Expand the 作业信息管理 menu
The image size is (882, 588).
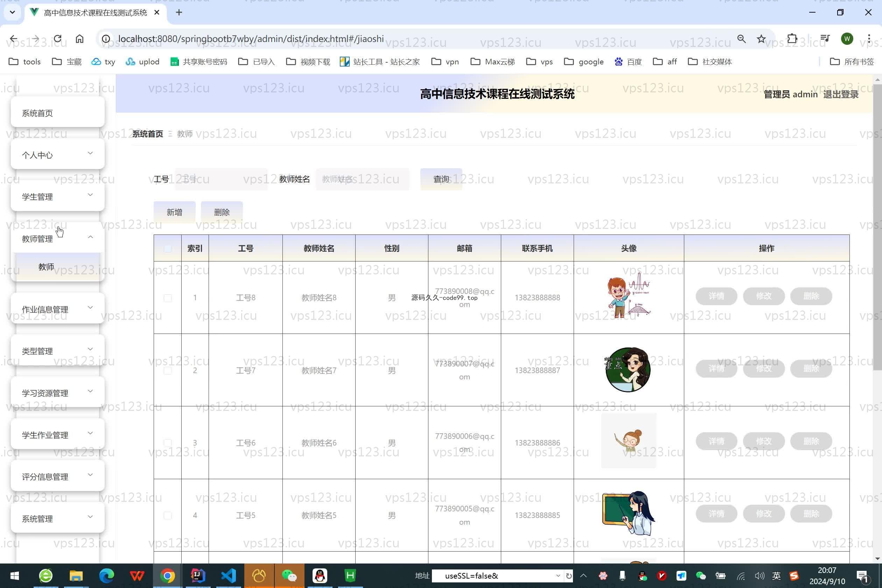pos(57,309)
